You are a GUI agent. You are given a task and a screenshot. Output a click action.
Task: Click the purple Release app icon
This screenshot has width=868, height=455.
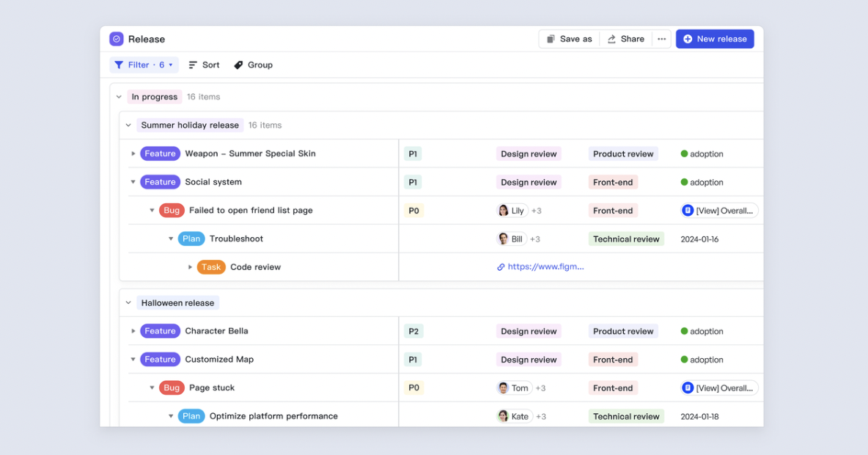[117, 39]
